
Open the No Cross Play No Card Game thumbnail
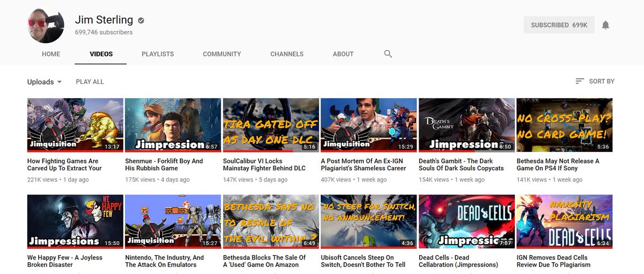point(564,125)
